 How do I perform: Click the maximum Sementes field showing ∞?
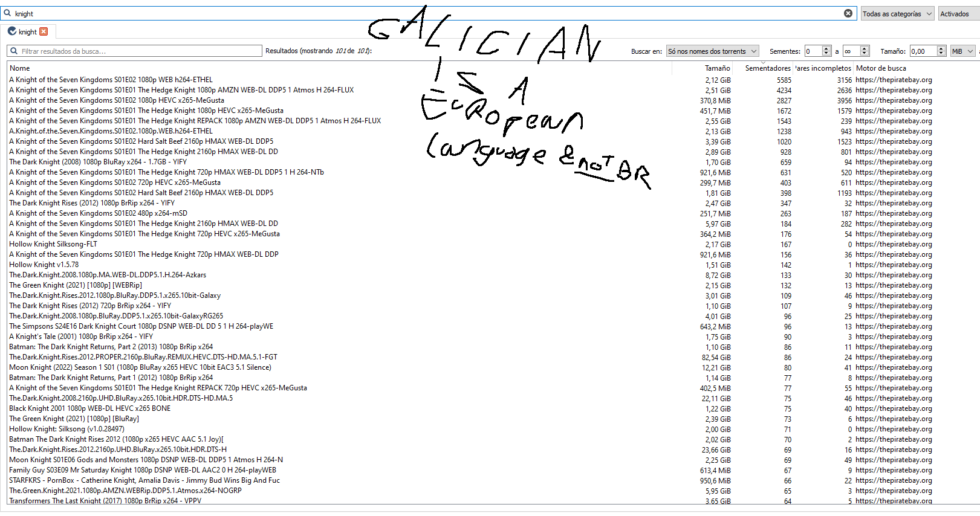pyautogui.click(x=852, y=51)
